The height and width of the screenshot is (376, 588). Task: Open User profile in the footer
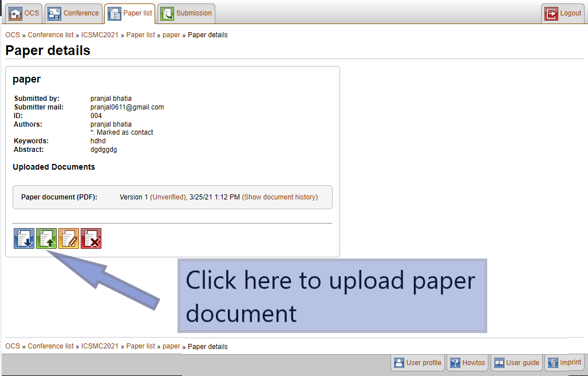[417, 363]
